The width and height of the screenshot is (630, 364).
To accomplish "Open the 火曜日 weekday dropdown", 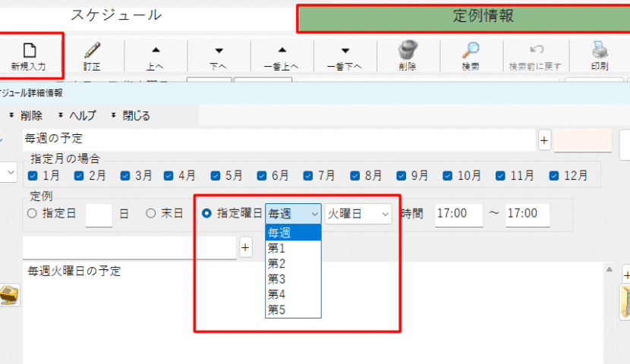I will pos(359,214).
